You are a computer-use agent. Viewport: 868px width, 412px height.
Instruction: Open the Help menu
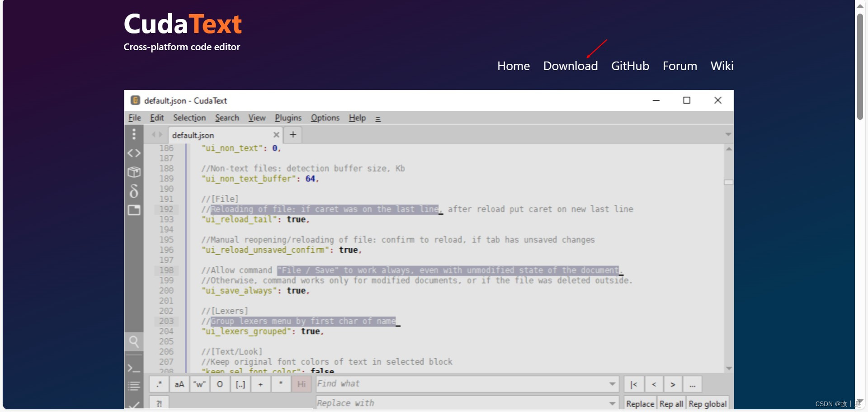pos(357,118)
